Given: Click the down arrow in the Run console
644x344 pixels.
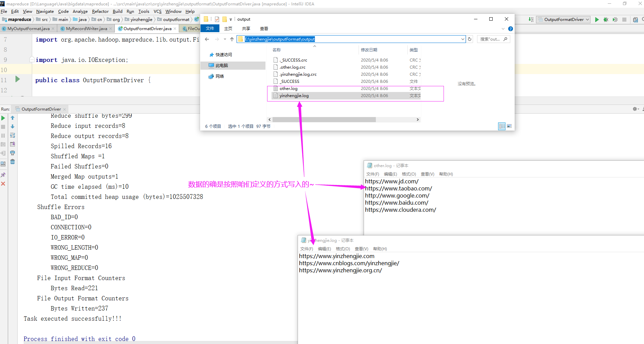Looking at the screenshot, I should pyautogui.click(x=13, y=127).
